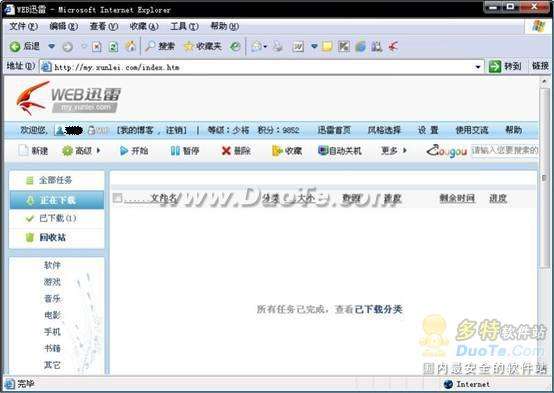The height and width of the screenshot is (393, 554).
Task: Click the user avatar icon next to 欢迎您
Action: click(60, 131)
